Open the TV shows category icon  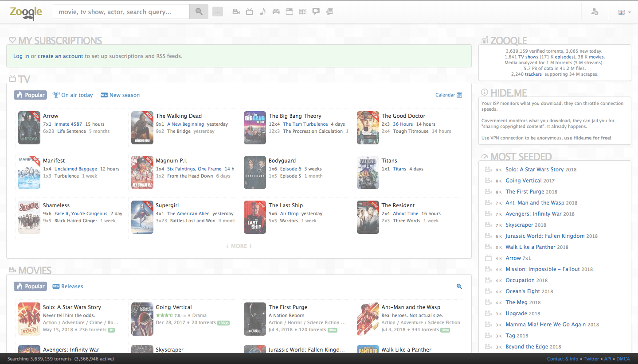[x=250, y=12]
